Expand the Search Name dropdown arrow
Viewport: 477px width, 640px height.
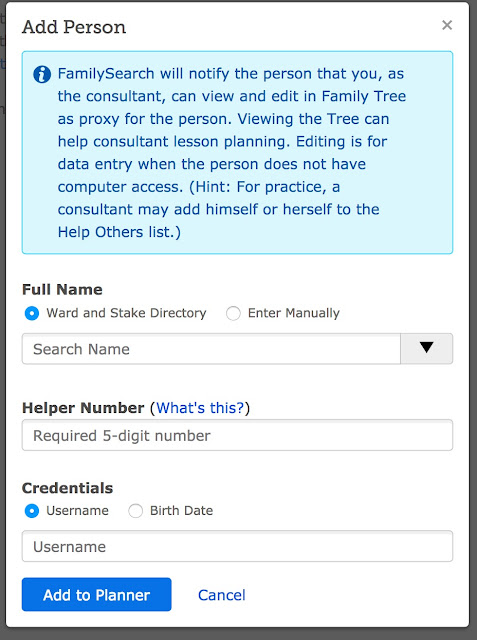426,349
